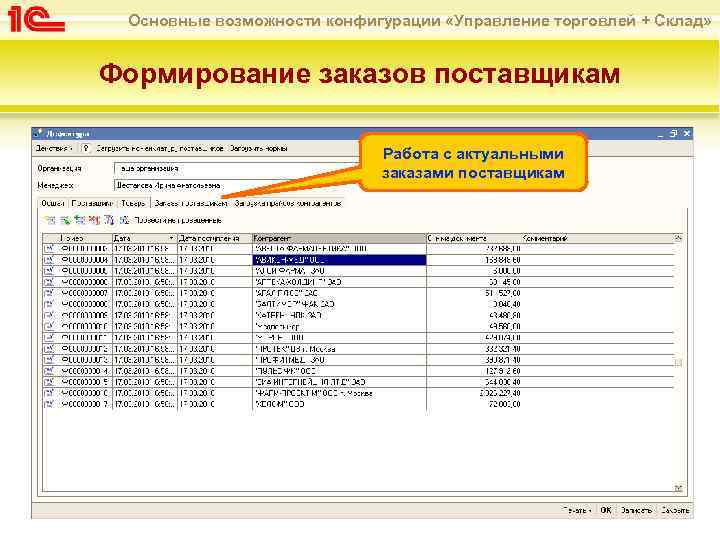Click document icon in row with sum 49 580,00
The height and width of the screenshot is (540, 720).
coord(49,326)
